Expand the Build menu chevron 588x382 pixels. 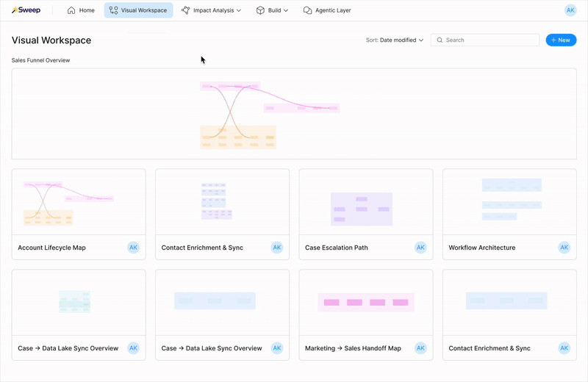click(x=286, y=11)
